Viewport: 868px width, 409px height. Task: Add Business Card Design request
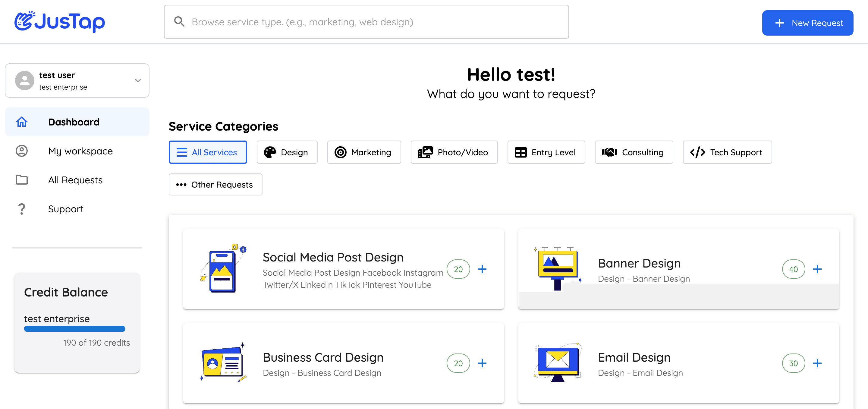pos(482,363)
